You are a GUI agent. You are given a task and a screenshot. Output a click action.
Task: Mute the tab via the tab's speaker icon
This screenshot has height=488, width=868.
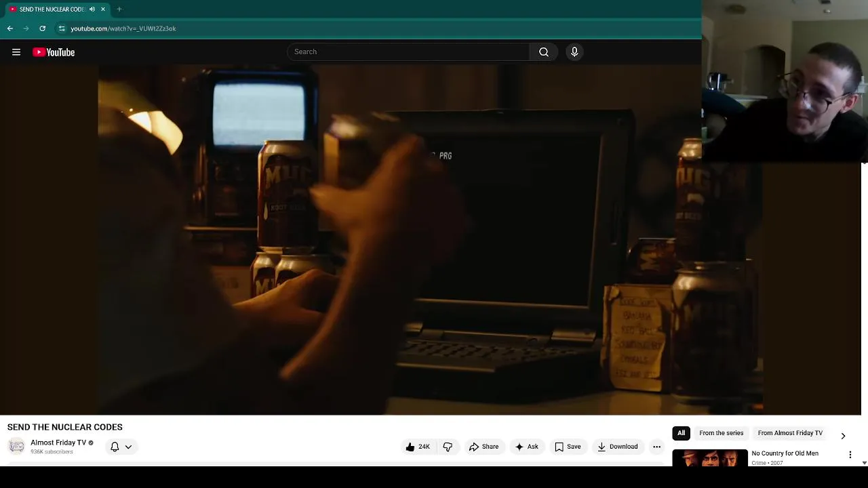pos(92,9)
